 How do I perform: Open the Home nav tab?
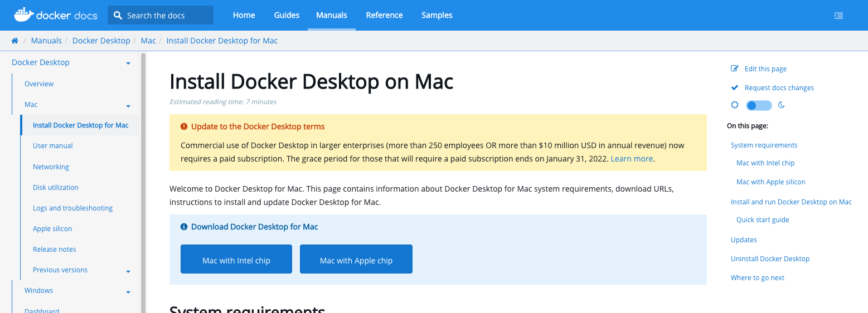[244, 15]
